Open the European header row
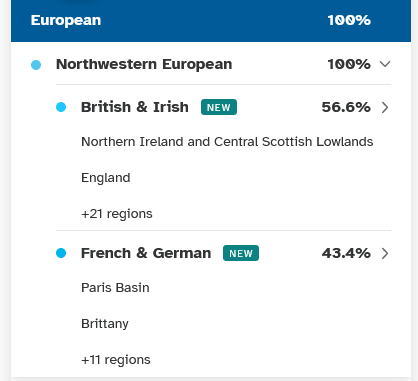The width and height of the screenshot is (418, 381). 211,20
